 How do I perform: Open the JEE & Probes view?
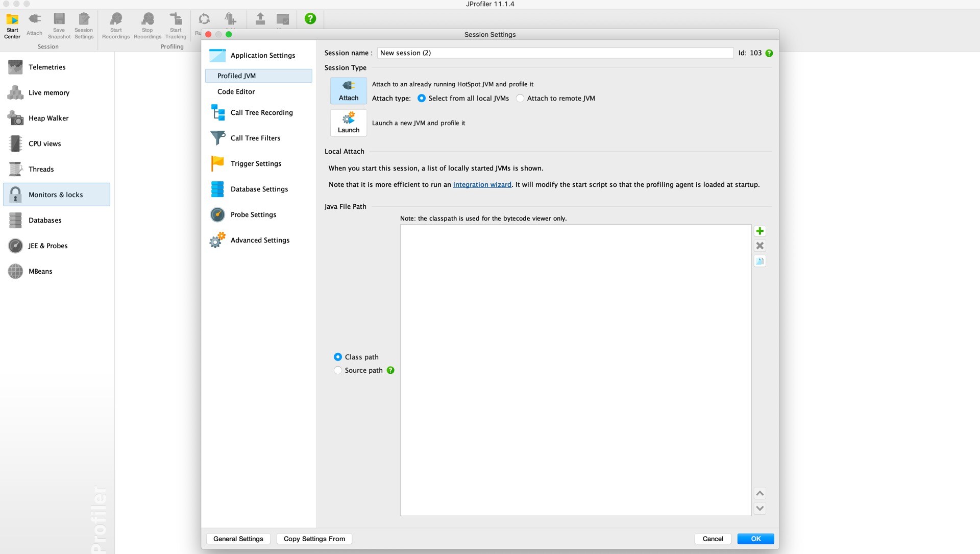tap(57, 246)
